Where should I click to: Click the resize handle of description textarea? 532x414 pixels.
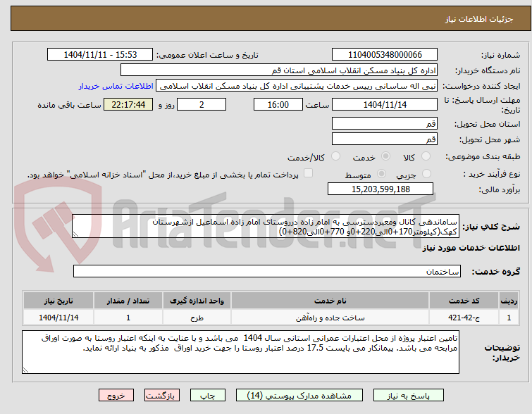pos(75,234)
